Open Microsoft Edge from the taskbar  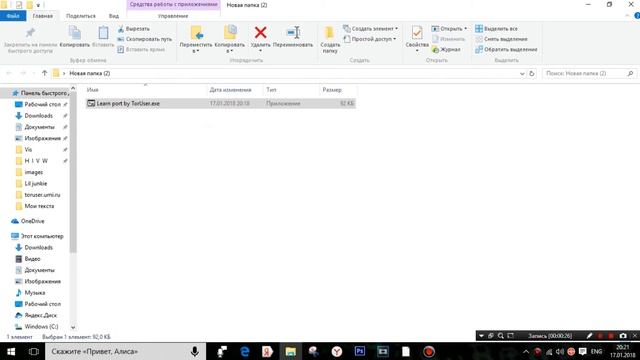[x=244, y=351]
